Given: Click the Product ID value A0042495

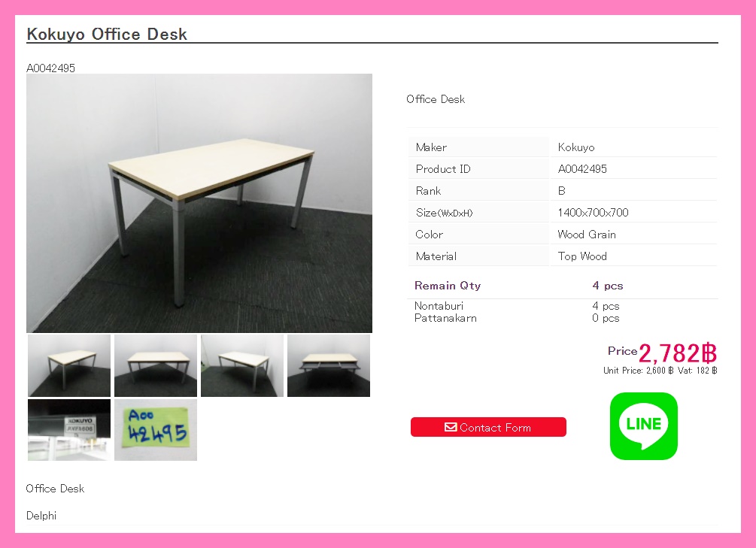Looking at the screenshot, I should coord(582,169).
